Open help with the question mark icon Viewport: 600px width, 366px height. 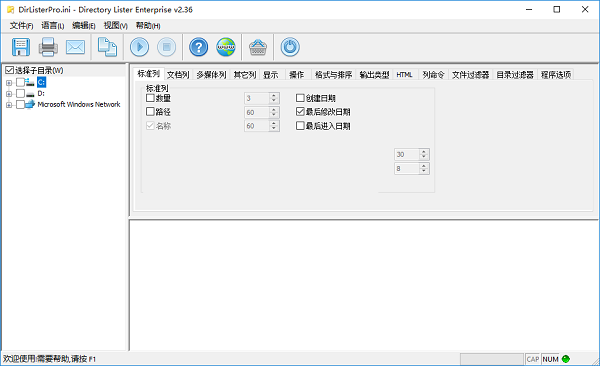coord(199,47)
